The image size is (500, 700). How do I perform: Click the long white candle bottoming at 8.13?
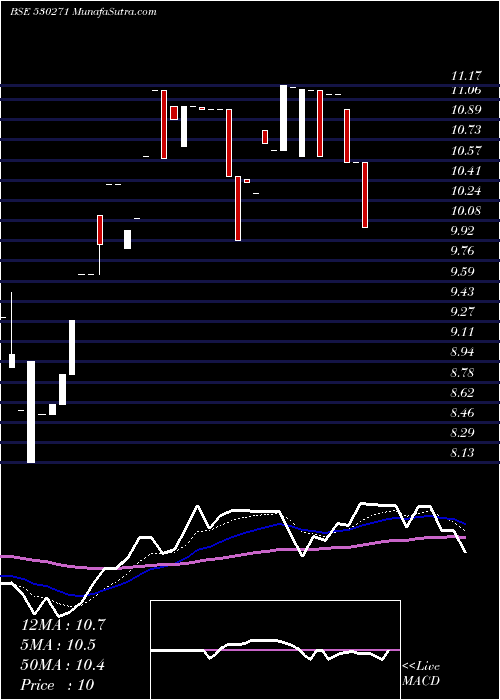[31, 412]
